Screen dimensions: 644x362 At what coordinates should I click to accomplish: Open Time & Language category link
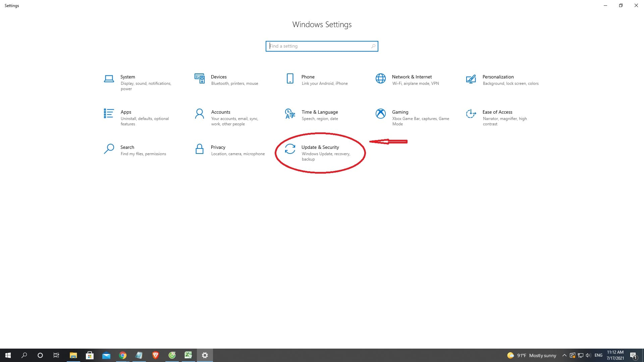click(320, 112)
